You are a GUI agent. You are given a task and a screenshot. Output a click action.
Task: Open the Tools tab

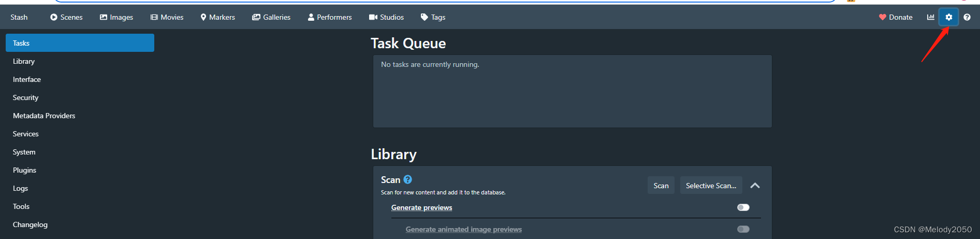(x=80, y=206)
